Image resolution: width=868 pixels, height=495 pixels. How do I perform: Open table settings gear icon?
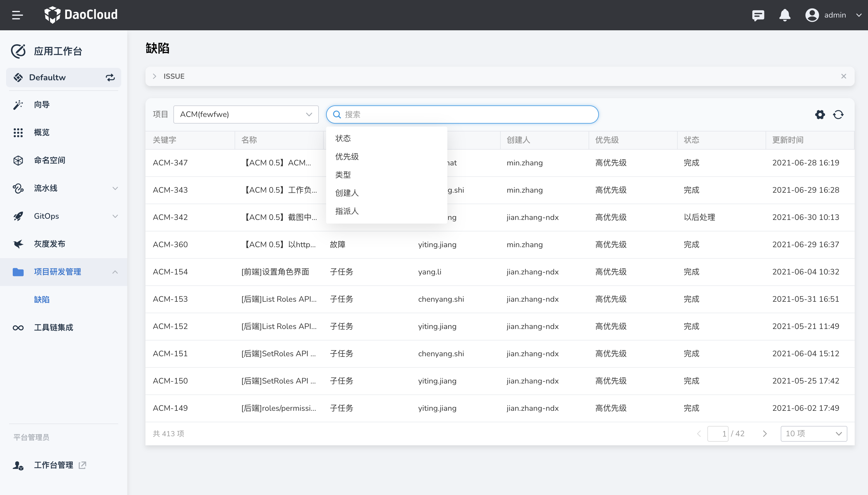point(820,115)
